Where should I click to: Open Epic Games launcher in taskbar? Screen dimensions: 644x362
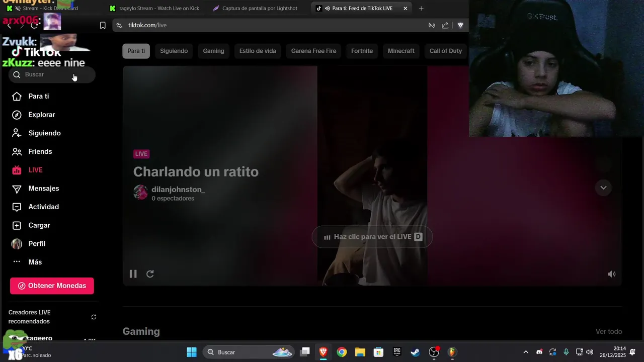point(397,352)
